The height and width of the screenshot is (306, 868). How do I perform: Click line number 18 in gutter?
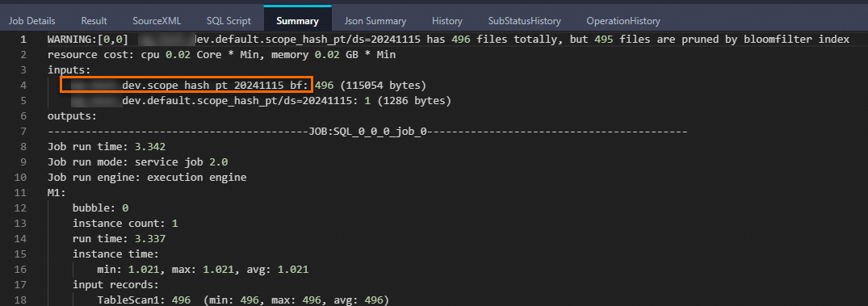click(x=20, y=300)
